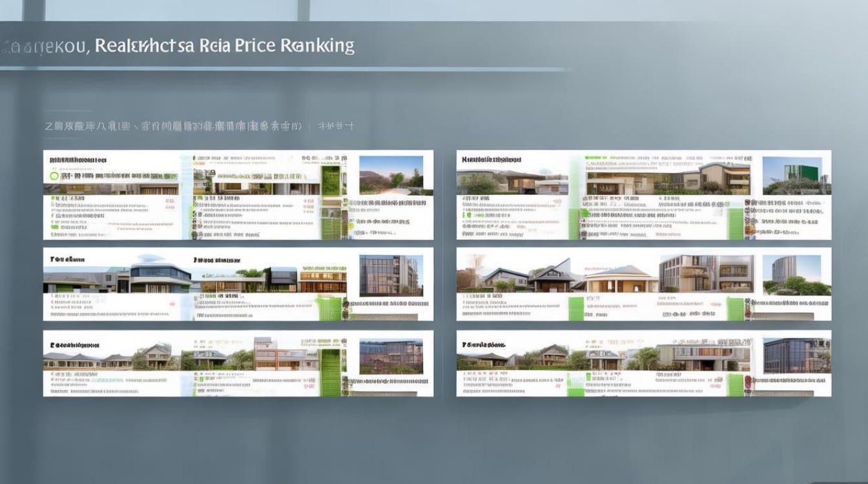
Task: Click the green circle in top-left card
Action: (x=54, y=175)
